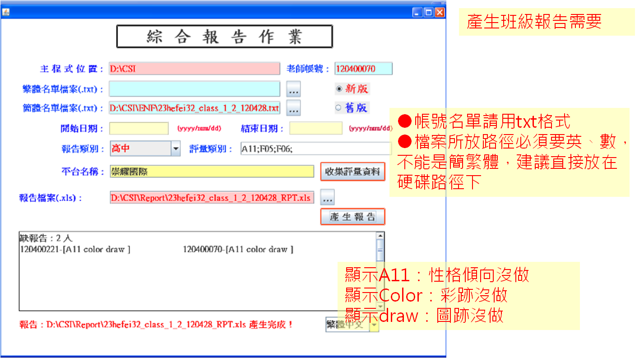644x358 pixels.
Task: Browse for 簡體名單檔案 with the ... button
Action: coord(293,108)
